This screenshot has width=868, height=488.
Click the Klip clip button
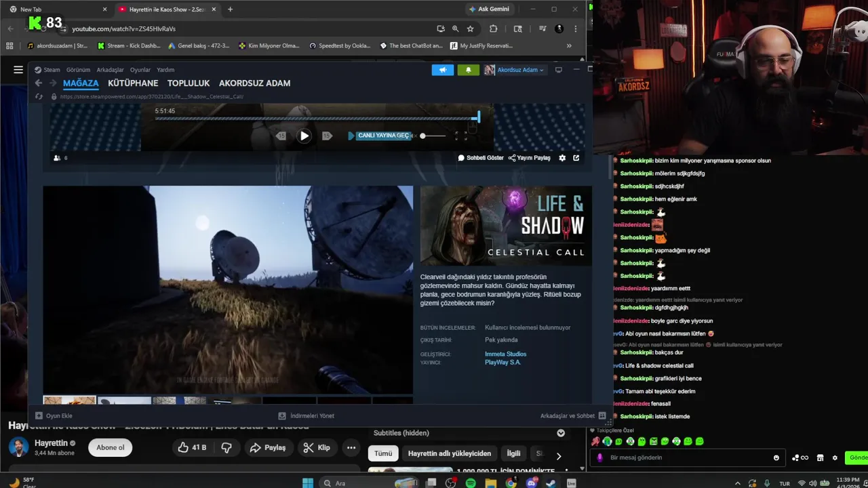click(317, 447)
